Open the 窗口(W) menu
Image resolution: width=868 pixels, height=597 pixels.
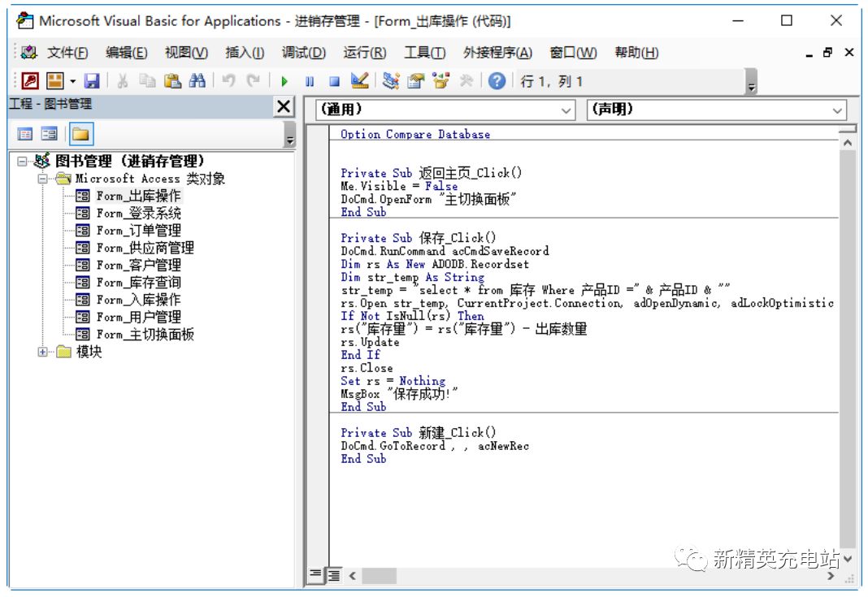tap(573, 53)
